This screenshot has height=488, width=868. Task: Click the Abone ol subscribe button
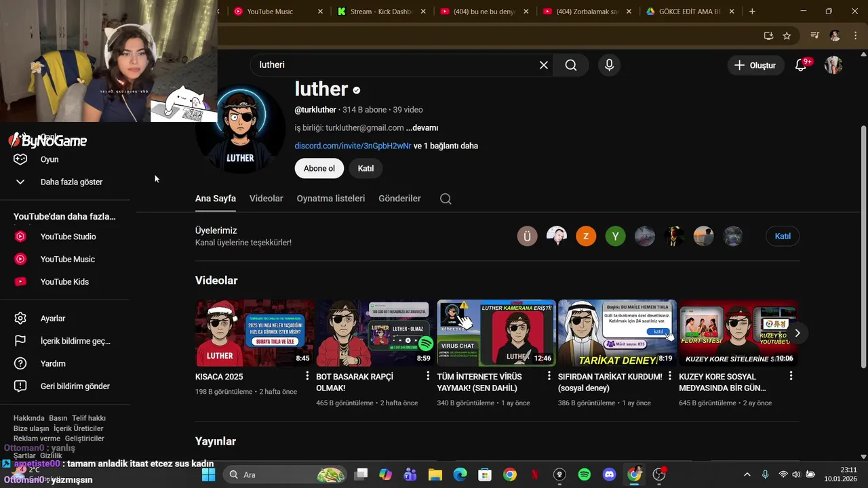(x=319, y=168)
